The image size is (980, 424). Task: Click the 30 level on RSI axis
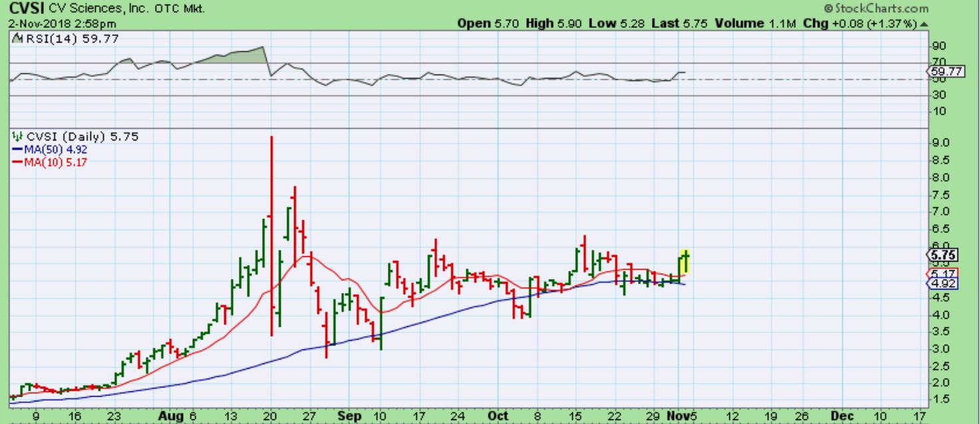tap(939, 95)
